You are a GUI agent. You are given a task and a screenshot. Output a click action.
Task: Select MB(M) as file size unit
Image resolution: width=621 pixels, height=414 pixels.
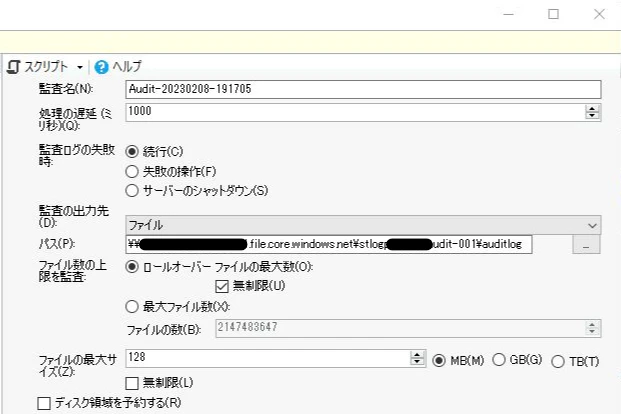click(x=439, y=361)
